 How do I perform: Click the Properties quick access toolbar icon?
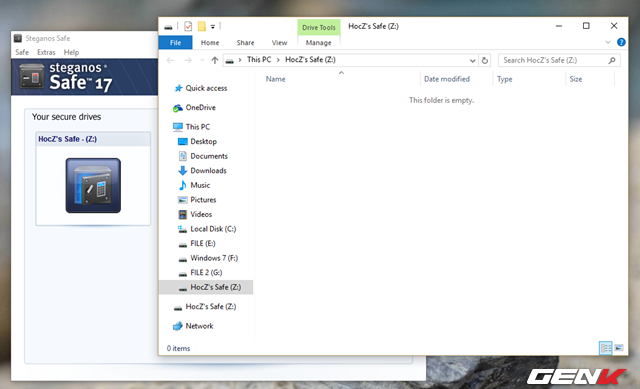tap(188, 27)
